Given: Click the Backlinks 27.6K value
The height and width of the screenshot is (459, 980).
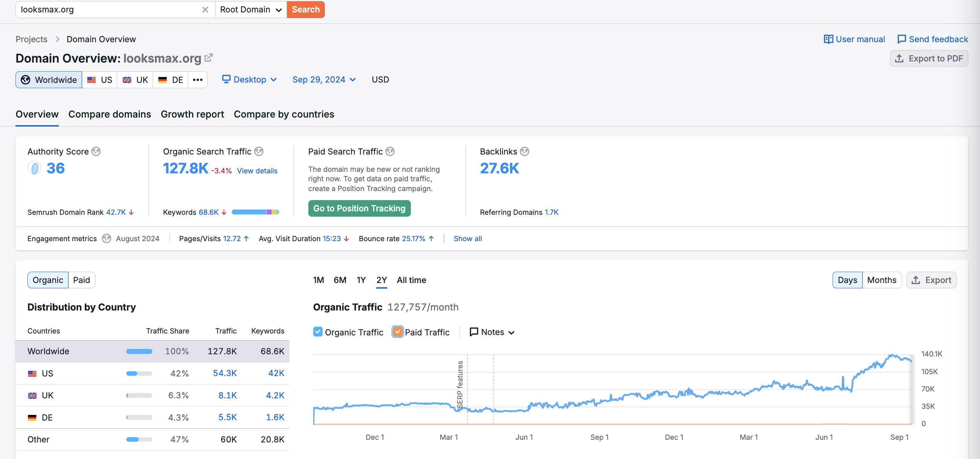Looking at the screenshot, I should click(x=499, y=168).
